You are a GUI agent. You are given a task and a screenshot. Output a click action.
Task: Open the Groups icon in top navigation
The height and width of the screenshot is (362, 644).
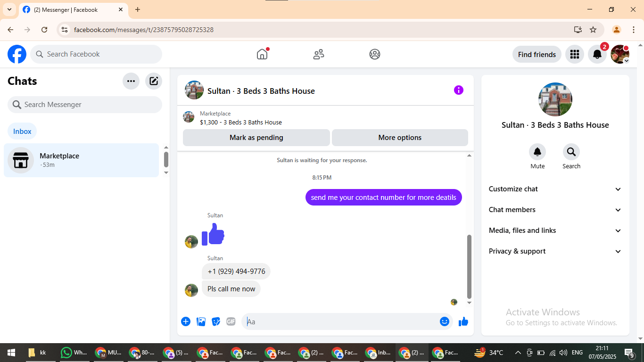point(375,54)
